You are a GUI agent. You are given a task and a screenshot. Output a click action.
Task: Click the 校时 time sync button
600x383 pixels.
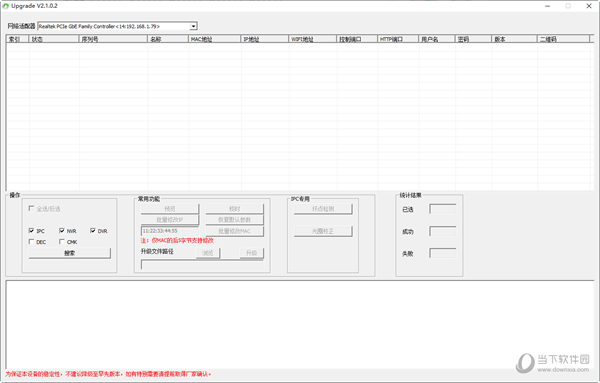235,209
